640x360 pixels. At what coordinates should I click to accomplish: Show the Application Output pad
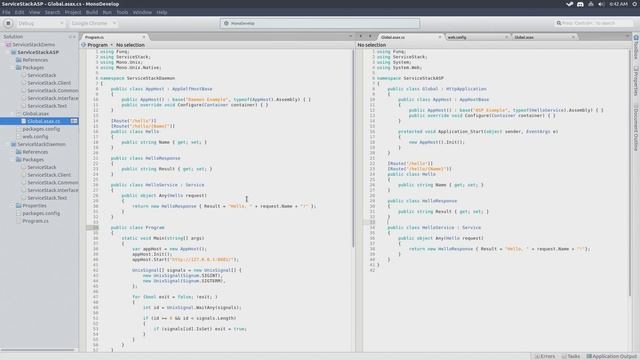tap(612, 356)
